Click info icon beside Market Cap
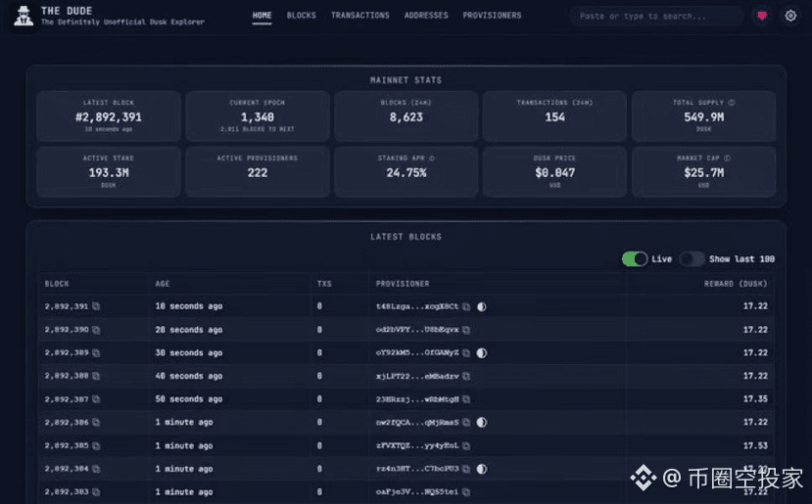812x504 pixels. point(728,158)
